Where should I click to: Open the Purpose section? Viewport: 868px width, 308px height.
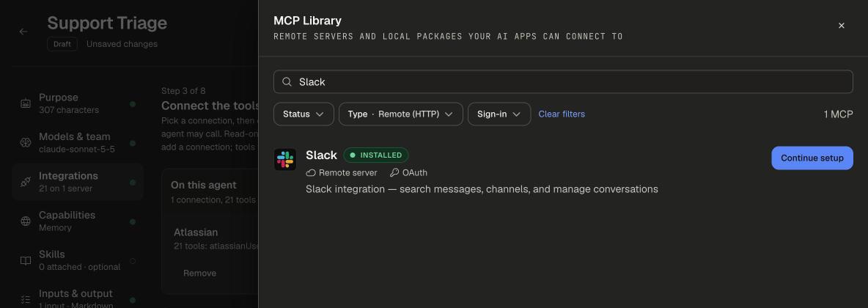point(78,103)
